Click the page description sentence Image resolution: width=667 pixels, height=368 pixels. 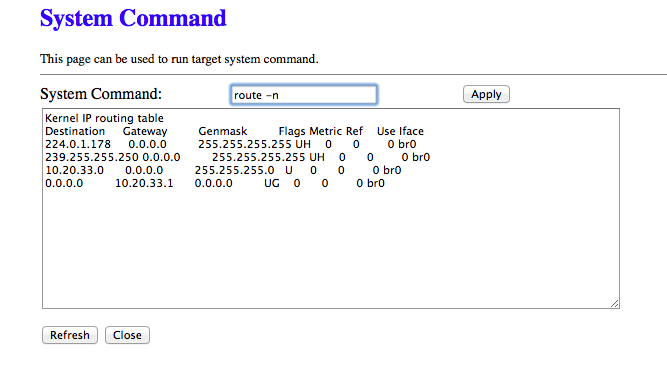179,59
